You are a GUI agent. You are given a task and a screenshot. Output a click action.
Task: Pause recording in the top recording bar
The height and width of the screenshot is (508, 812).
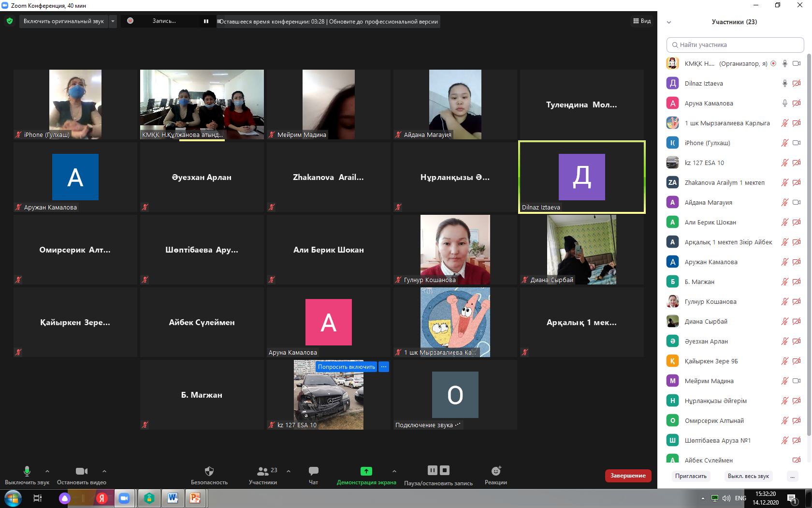pyautogui.click(x=206, y=21)
